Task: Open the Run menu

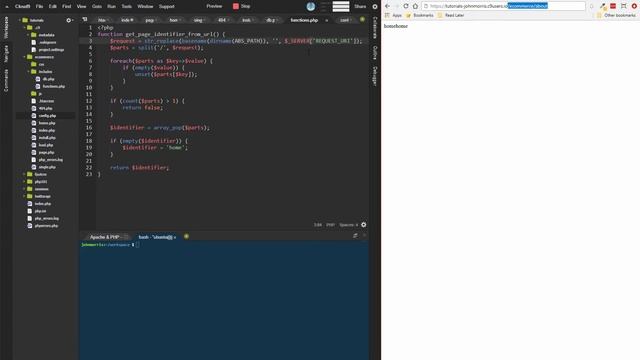Action: [111, 6]
